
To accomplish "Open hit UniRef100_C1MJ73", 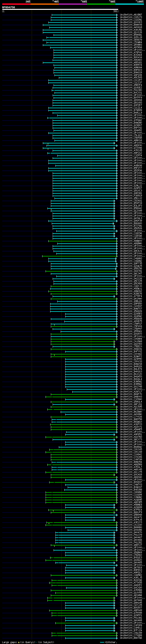I will click(131, 17).
